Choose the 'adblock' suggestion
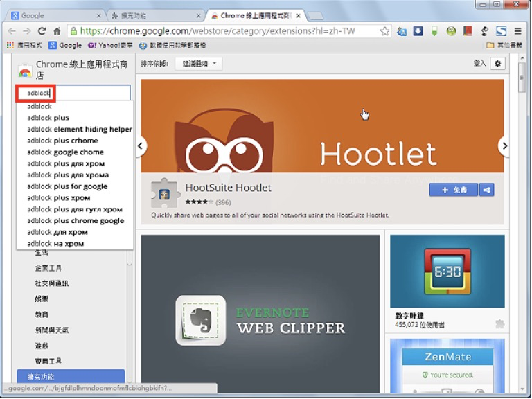Image resolution: width=532 pixels, height=399 pixels. pos(75,107)
